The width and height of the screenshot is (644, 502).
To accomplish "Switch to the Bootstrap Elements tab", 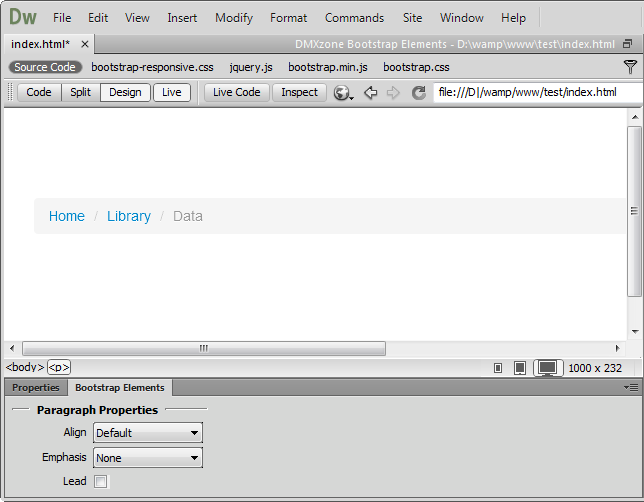I will [x=120, y=388].
